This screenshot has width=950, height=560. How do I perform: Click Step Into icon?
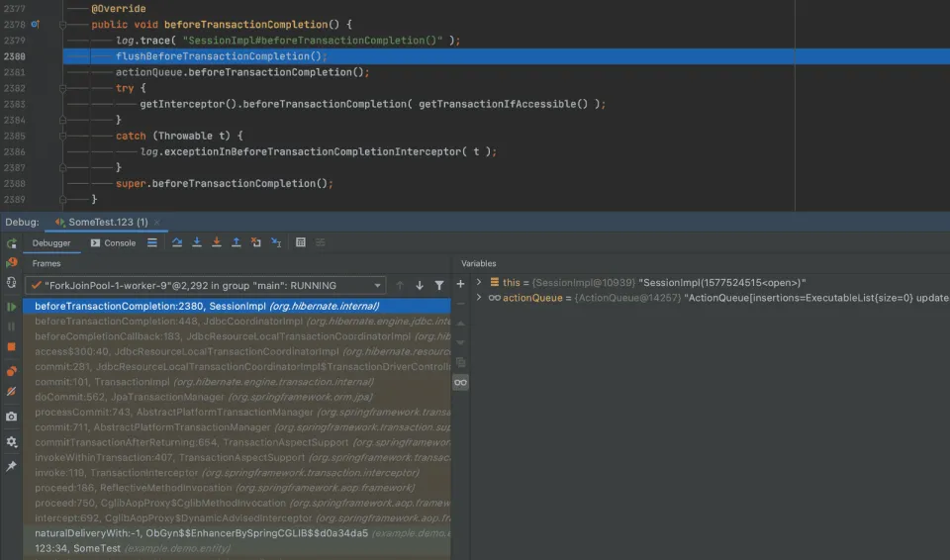[197, 242]
